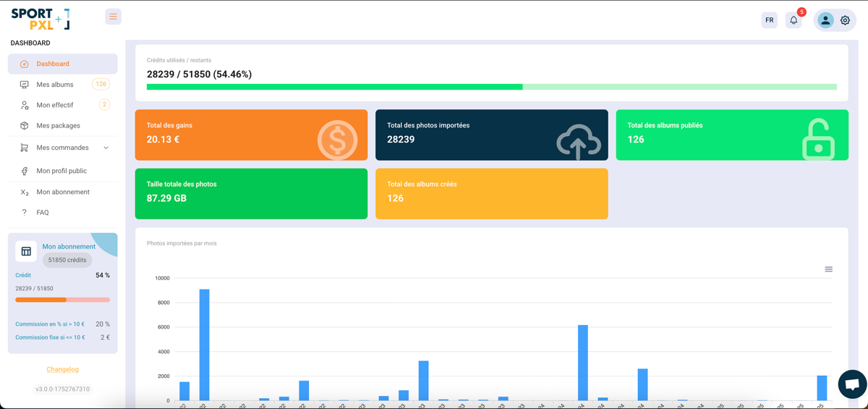Click the Commission fixe si <= 10 € label
Screen dimensions: 868x409
[50, 337]
